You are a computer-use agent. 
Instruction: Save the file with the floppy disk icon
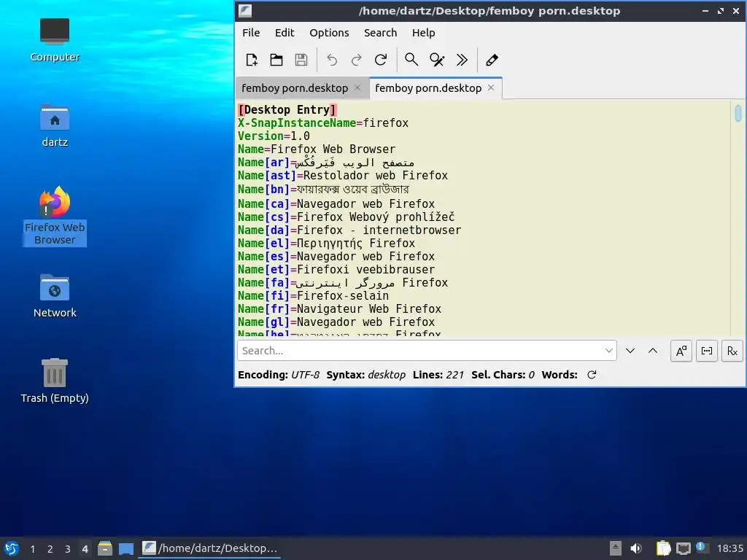pos(301,60)
